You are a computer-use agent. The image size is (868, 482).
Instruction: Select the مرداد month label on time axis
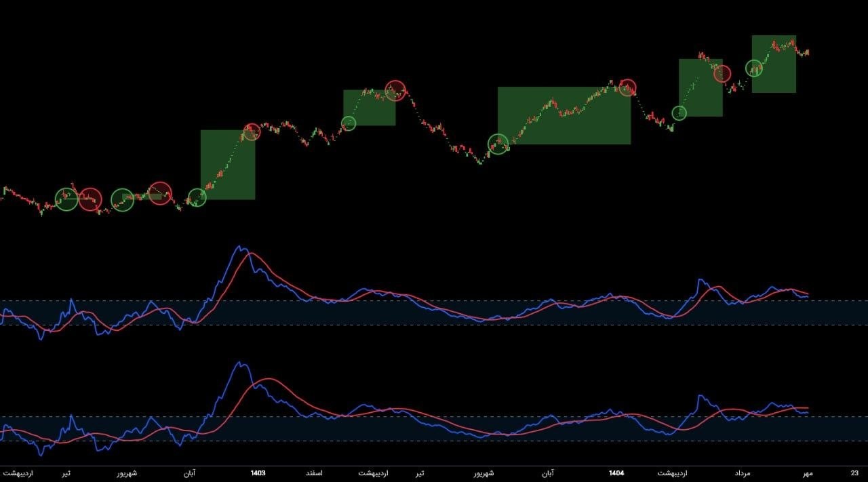(744, 473)
